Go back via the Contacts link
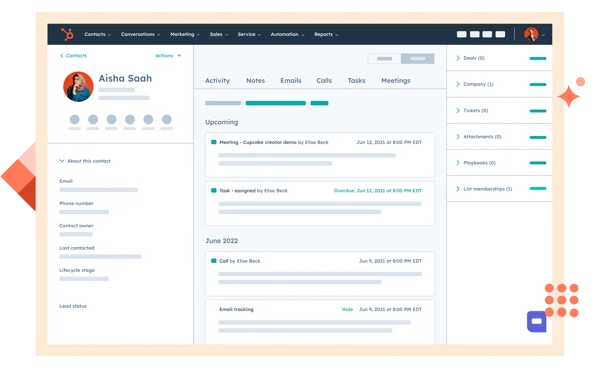Viewport: 600px width, 368px height. [73, 56]
